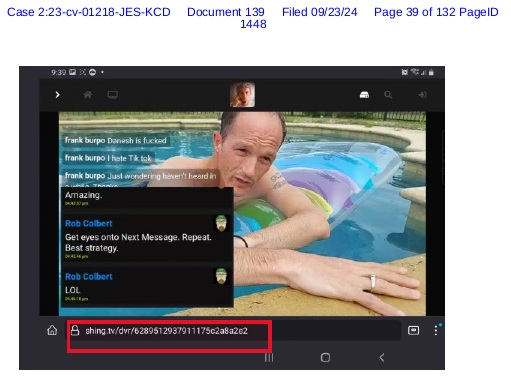
Task: Open the browser tabs switcher icon
Action: point(413,330)
